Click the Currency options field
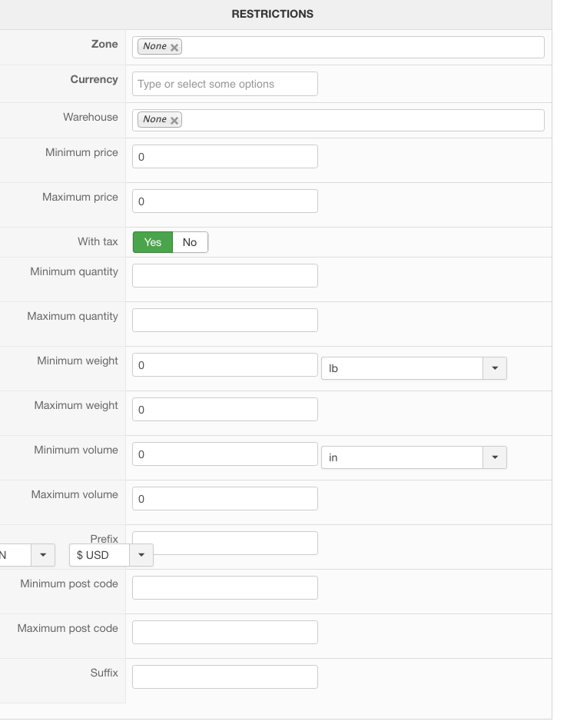The width and height of the screenshot is (567, 728). pyautogui.click(x=225, y=85)
